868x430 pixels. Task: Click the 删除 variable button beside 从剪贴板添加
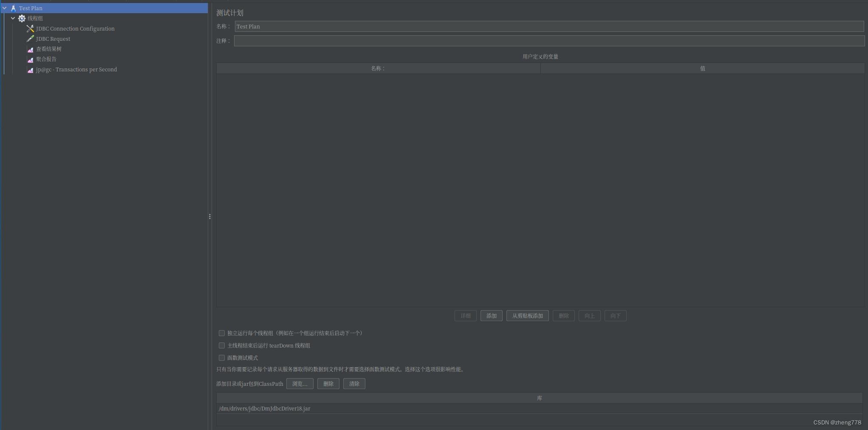coord(564,316)
